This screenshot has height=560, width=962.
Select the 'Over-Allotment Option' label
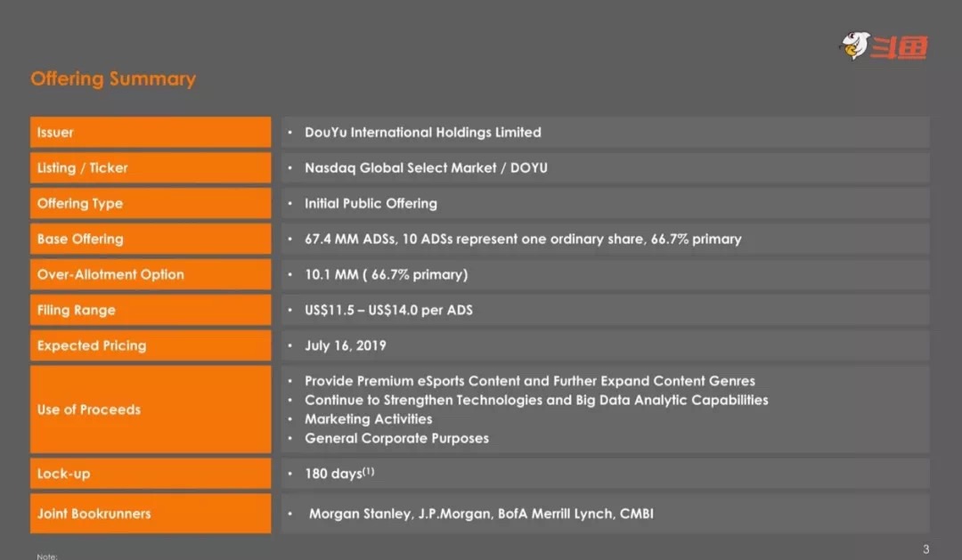[x=151, y=274]
